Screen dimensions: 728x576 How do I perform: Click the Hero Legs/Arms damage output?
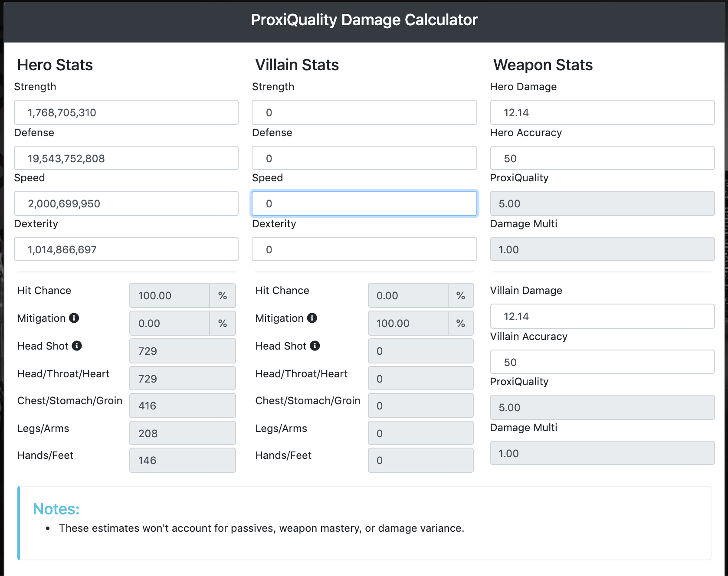[x=182, y=433]
